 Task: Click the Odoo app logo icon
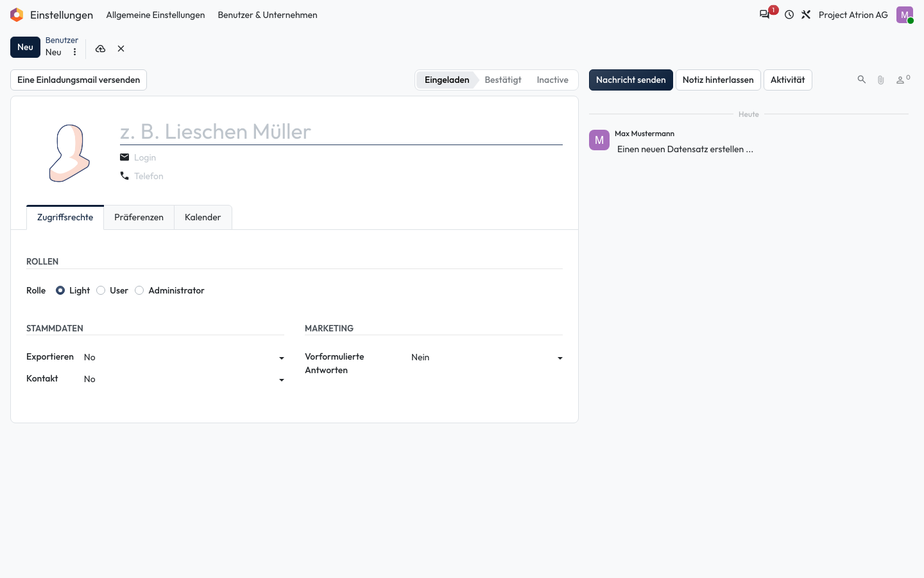tap(17, 15)
